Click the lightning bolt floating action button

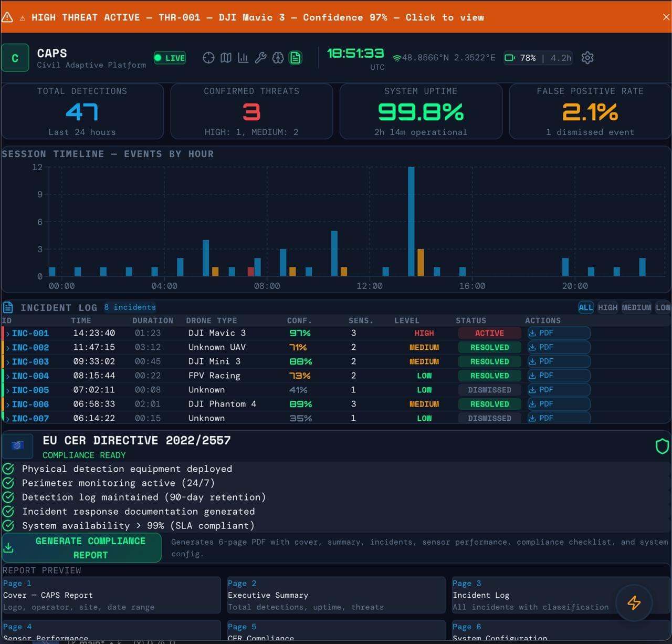(634, 603)
